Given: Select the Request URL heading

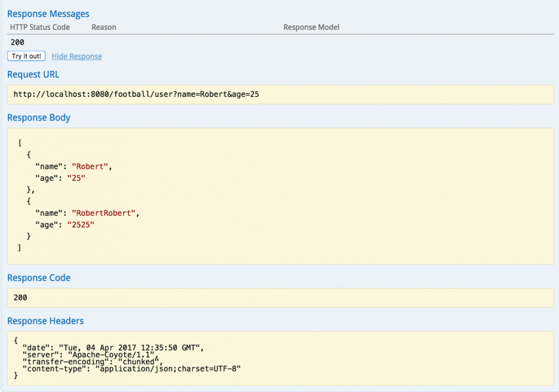Looking at the screenshot, I should click(x=33, y=75).
